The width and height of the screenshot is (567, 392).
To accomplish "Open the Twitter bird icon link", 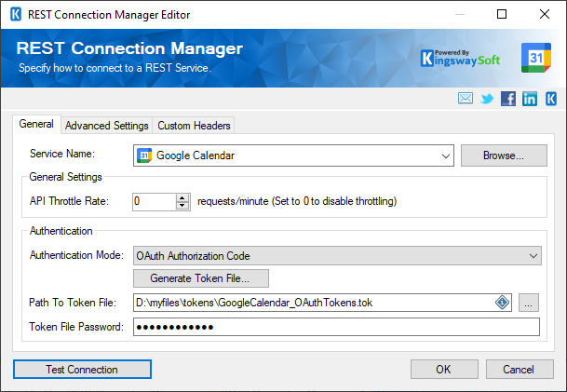I will click(487, 99).
